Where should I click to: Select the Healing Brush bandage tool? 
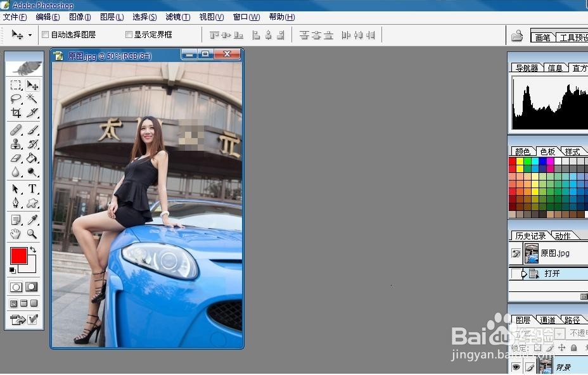point(16,130)
